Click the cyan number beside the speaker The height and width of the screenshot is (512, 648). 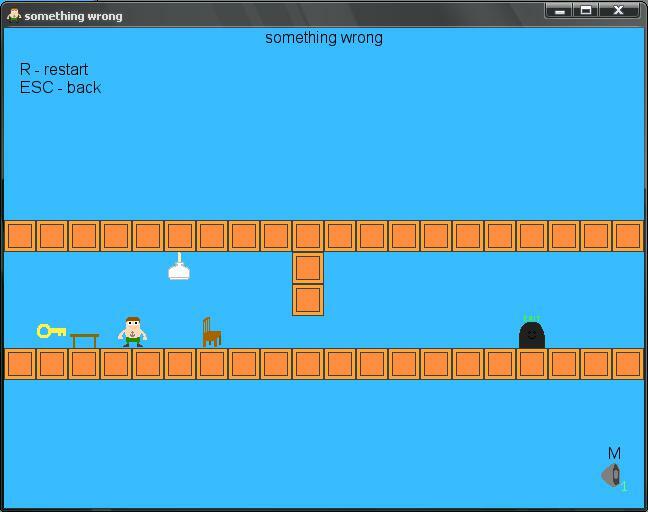pyautogui.click(x=625, y=487)
